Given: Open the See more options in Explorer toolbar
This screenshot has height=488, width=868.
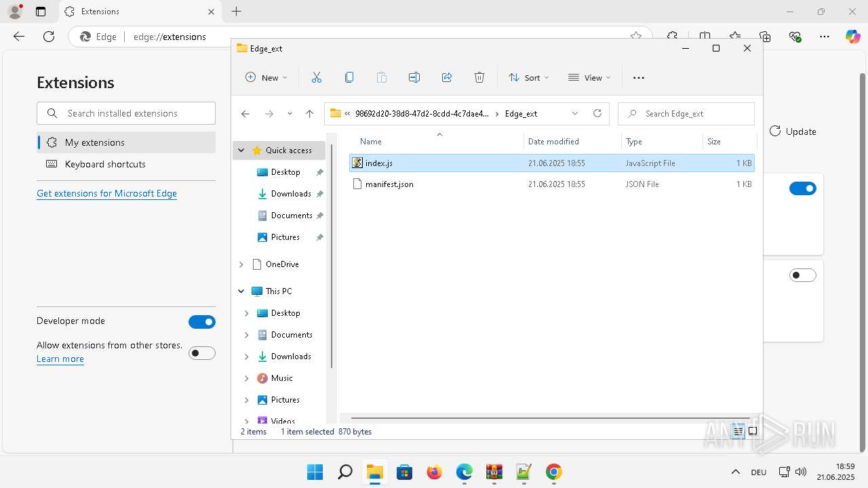Looking at the screenshot, I should coord(639,77).
